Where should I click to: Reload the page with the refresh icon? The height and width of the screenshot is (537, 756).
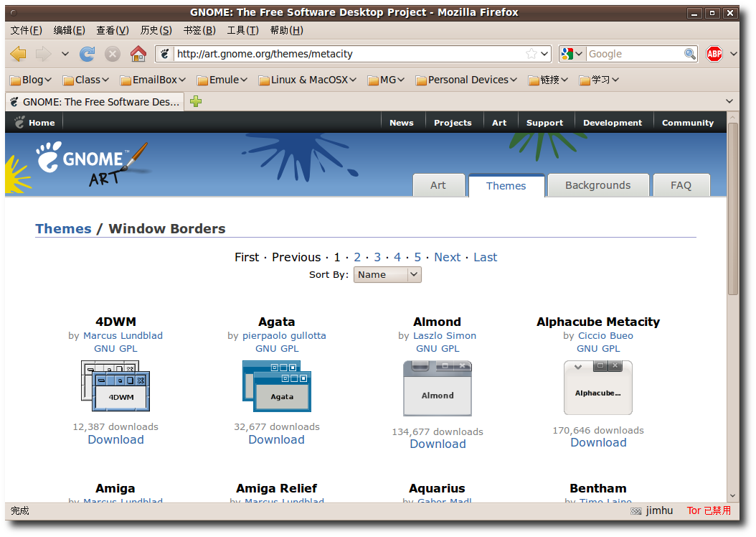pos(87,54)
